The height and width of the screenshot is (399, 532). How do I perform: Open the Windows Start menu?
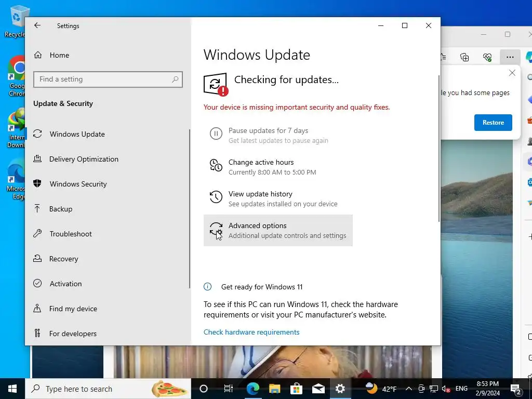click(12, 389)
